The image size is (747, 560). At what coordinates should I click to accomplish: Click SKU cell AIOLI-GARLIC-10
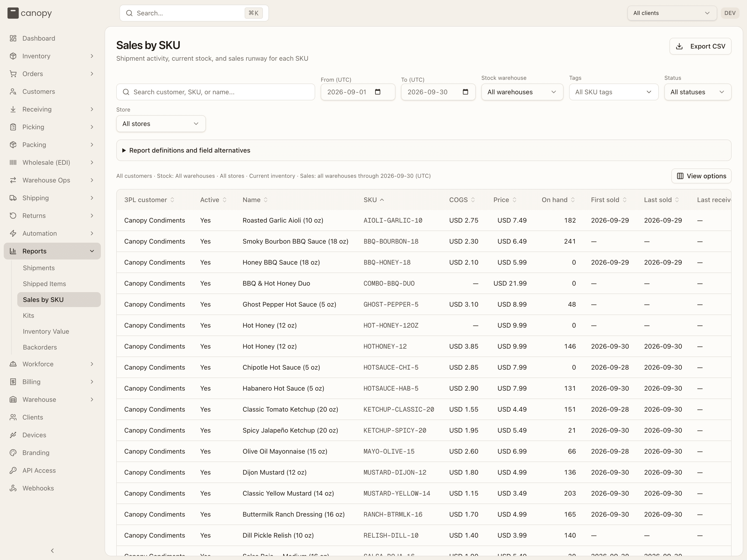(393, 220)
